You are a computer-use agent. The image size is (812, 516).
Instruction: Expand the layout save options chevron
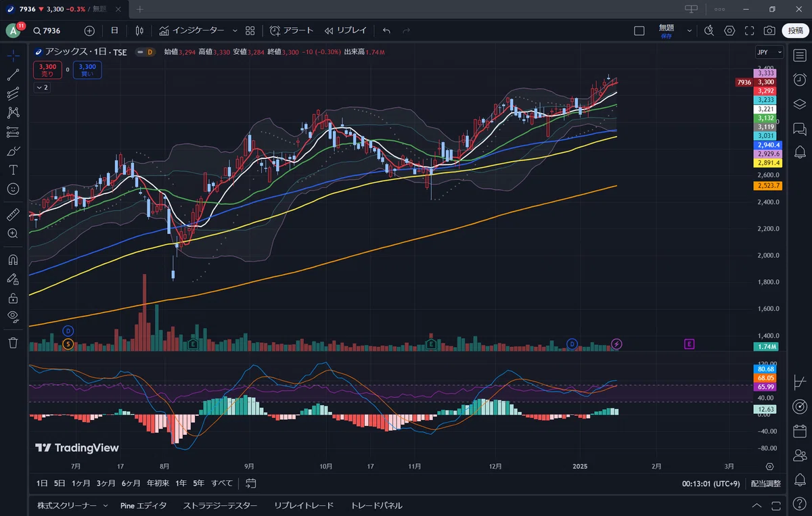click(x=690, y=30)
